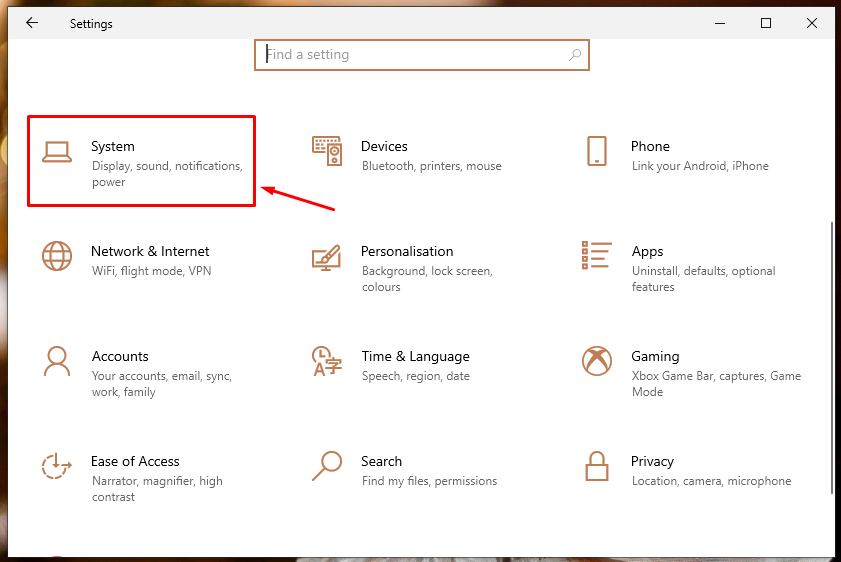841x562 pixels.
Task: Select the Privacy title
Action: point(652,462)
